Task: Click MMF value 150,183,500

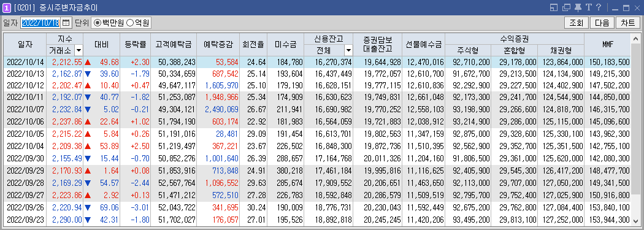Action: 609,62
